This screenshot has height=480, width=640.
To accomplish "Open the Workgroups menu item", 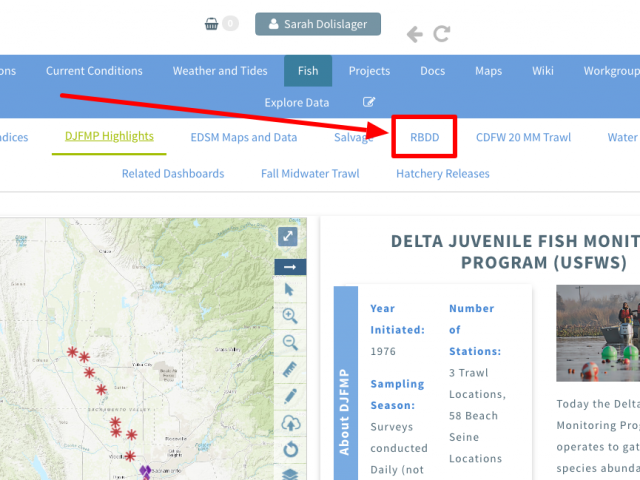I will pos(611,71).
